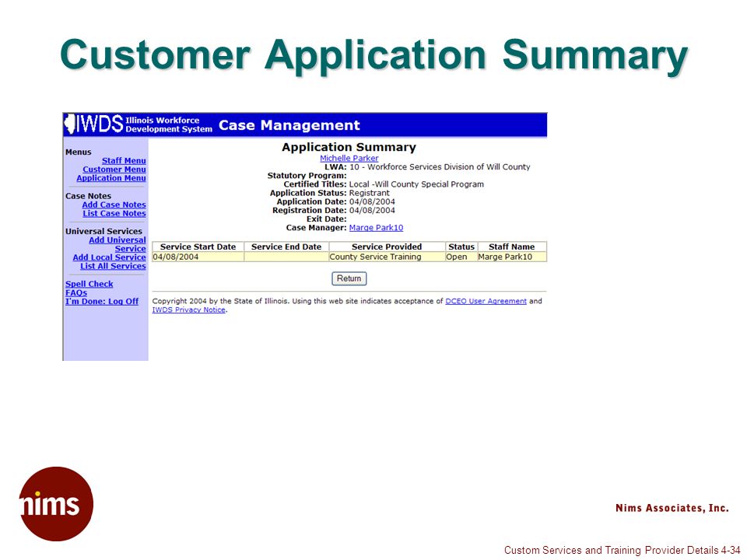This screenshot has height=560, width=747.
Task: Click the Return button
Action: coord(349,278)
